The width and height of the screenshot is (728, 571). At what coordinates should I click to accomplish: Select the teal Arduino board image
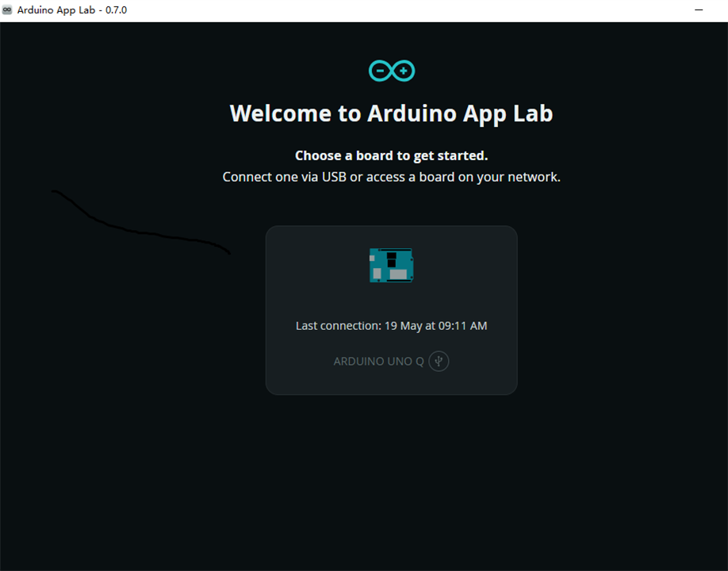(392, 265)
